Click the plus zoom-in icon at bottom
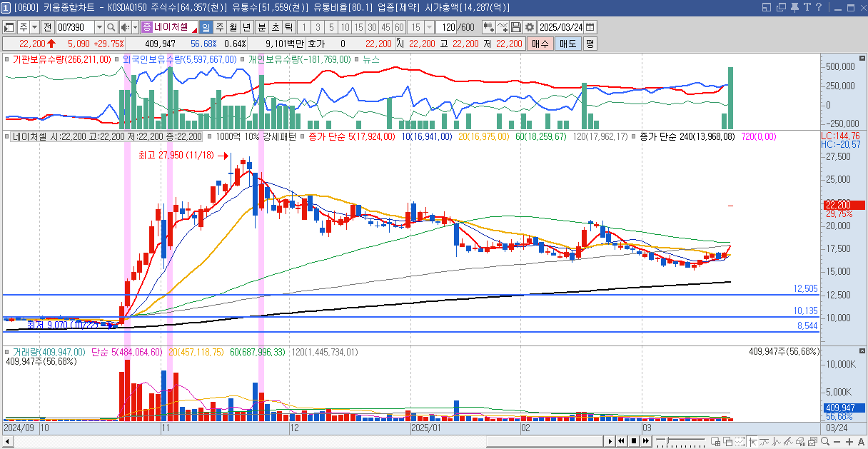868x449 pixels. coord(849,442)
